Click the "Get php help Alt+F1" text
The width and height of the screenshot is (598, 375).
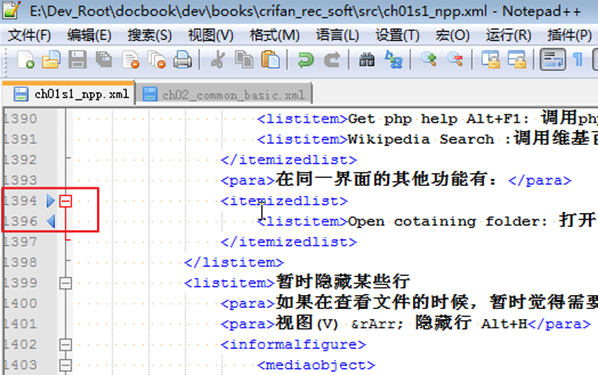434,119
